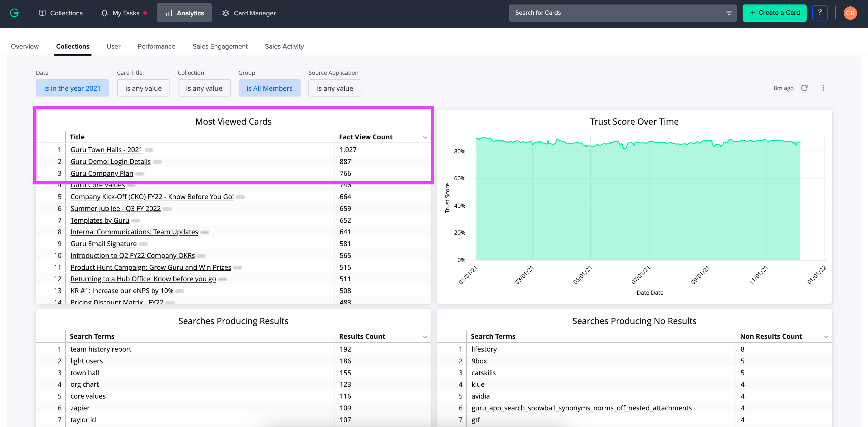Switch to the User tab
Screen dimensions: 868x427
pyautogui.click(x=114, y=46)
